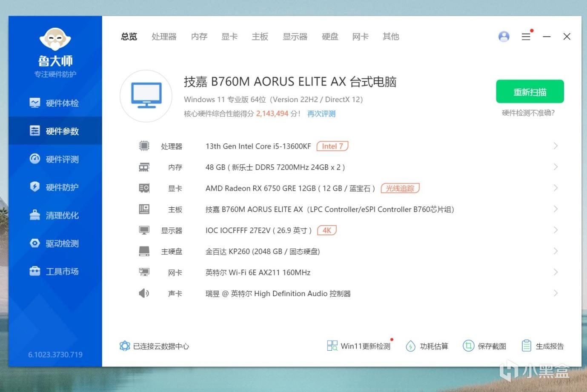The height and width of the screenshot is (392, 587).
Task: Expand the 声卡 row chevron
Action: [x=556, y=293]
